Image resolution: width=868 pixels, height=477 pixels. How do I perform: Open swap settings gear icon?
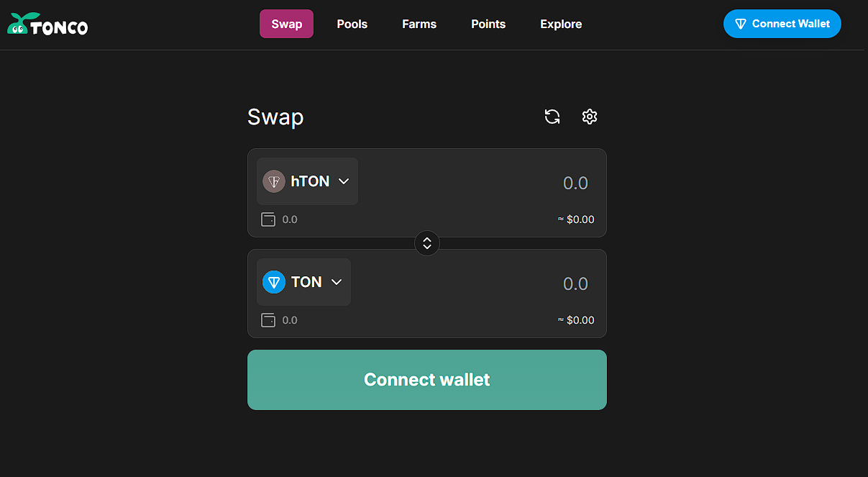click(x=590, y=117)
